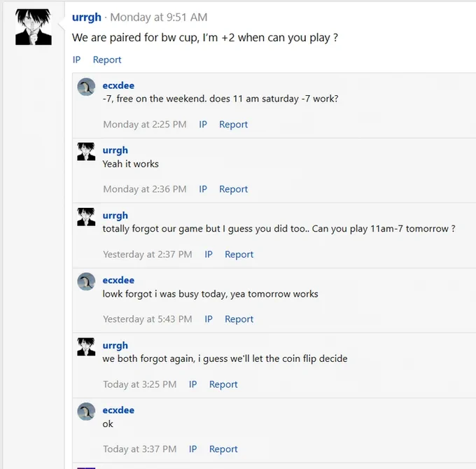Click urrgh's avatar beside the coin flip comment

tap(86, 346)
